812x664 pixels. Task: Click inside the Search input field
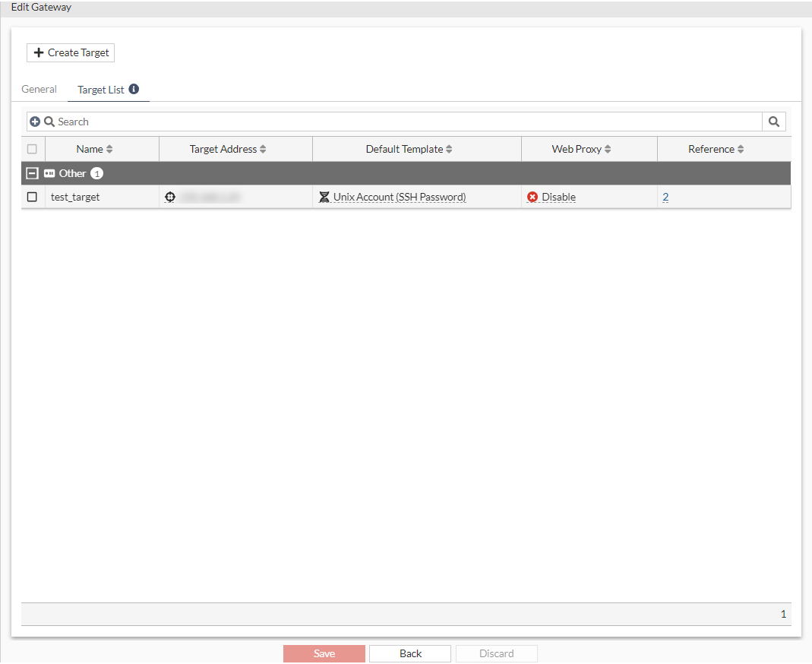click(228, 122)
